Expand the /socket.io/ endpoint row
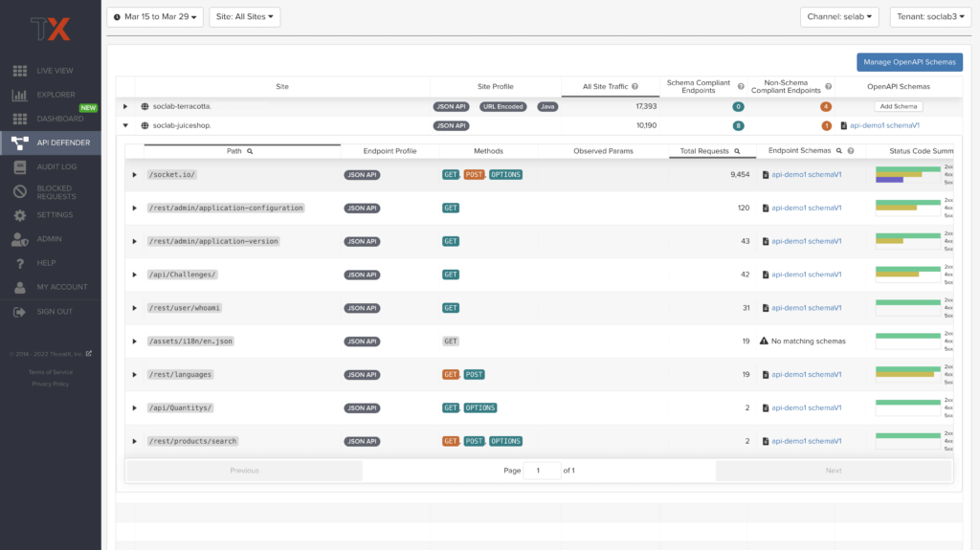The width and height of the screenshot is (980, 550). tap(134, 175)
